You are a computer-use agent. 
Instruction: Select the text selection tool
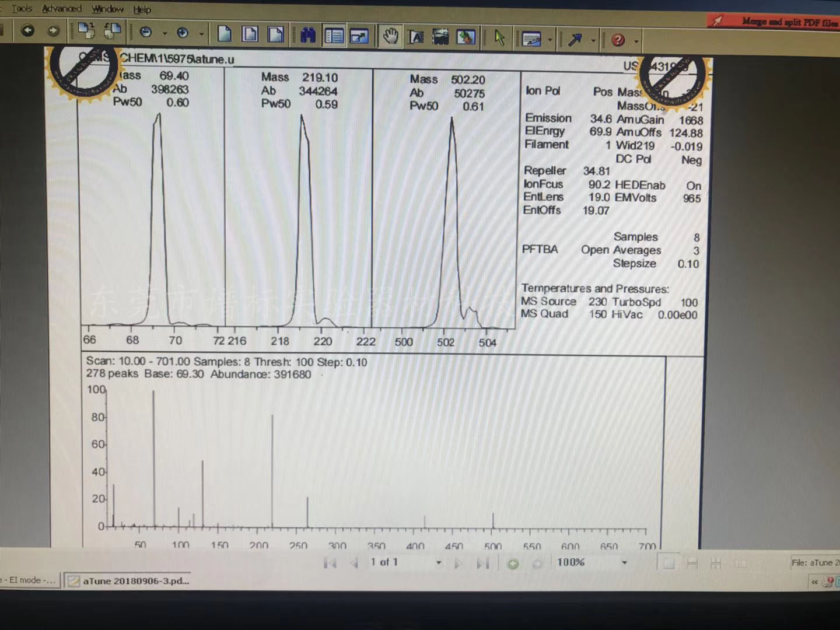point(415,38)
